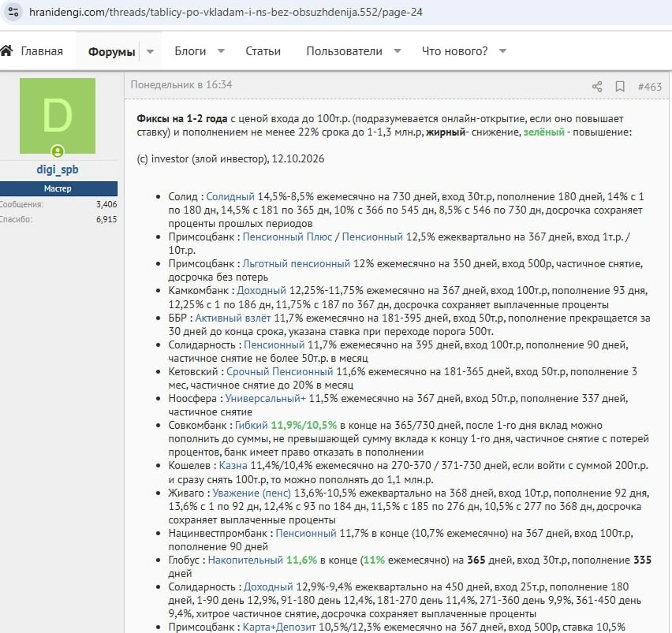Expand the Пользователи dropdown arrow

pos(398,51)
